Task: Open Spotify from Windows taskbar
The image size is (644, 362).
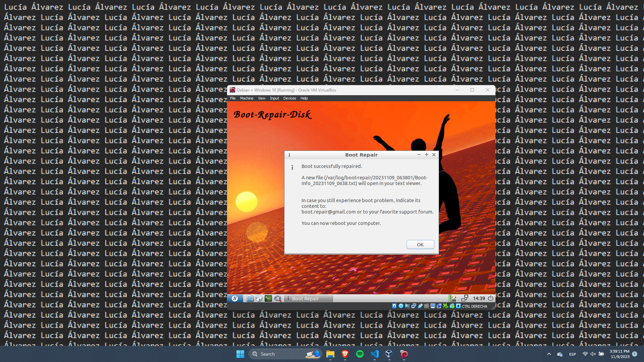Action: [360, 354]
